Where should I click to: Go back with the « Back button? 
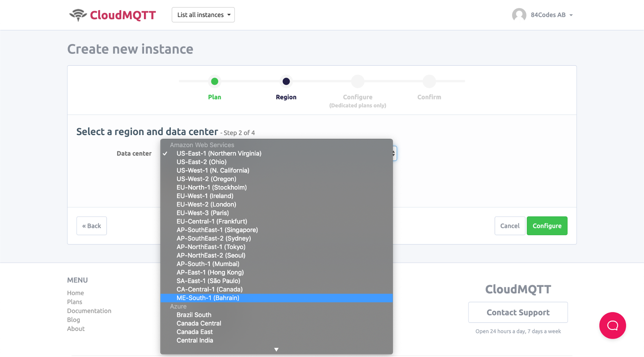pyautogui.click(x=91, y=226)
